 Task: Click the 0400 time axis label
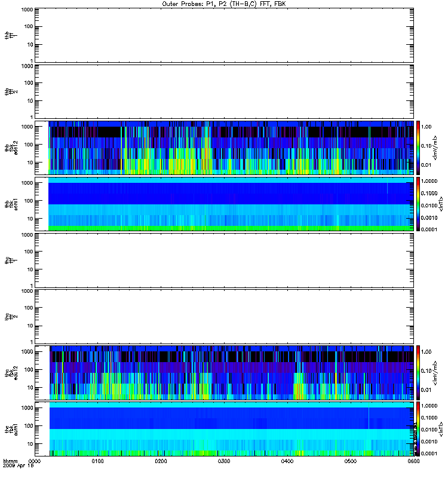[x=287, y=461]
